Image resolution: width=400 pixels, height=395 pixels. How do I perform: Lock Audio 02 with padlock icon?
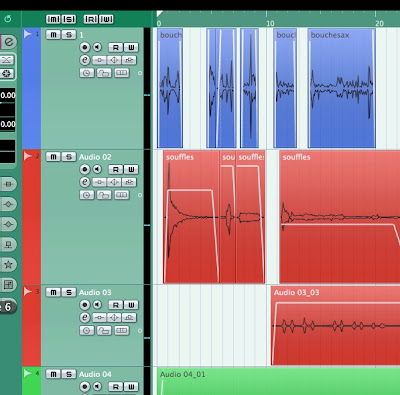click(104, 195)
